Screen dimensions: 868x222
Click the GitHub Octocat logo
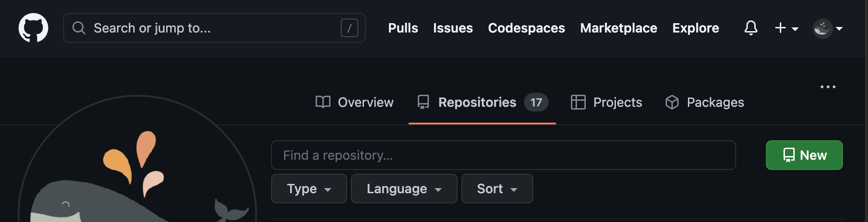tap(33, 28)
